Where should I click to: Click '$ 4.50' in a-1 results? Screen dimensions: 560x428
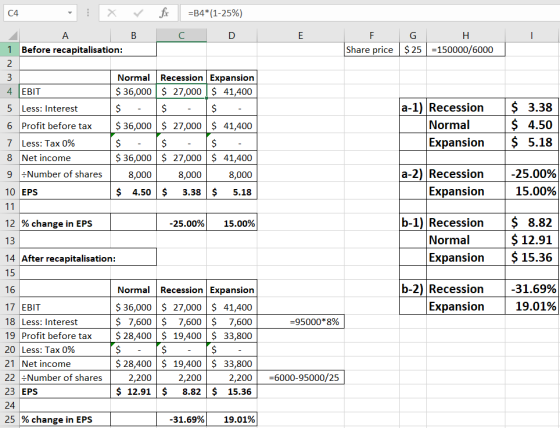coord(532,125)
